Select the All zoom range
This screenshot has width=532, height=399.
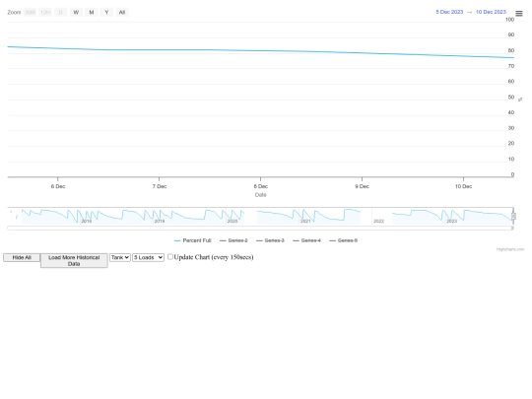[122, 12]
